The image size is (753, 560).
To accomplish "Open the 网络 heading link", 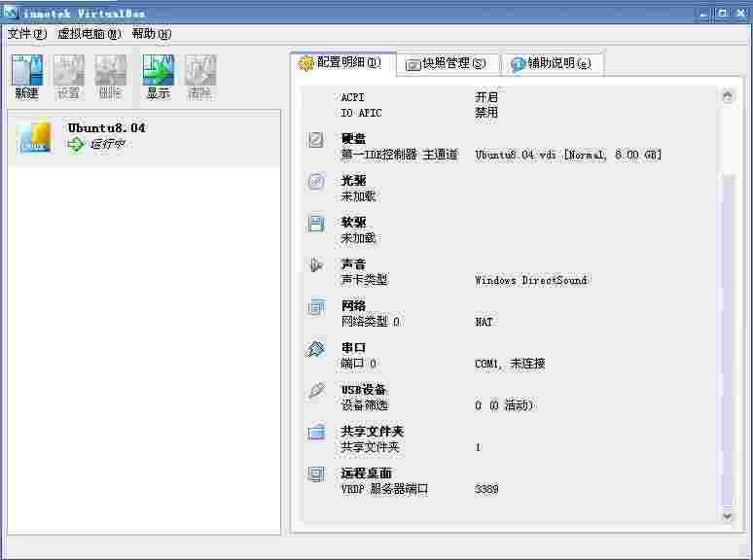I will [353, 305].
